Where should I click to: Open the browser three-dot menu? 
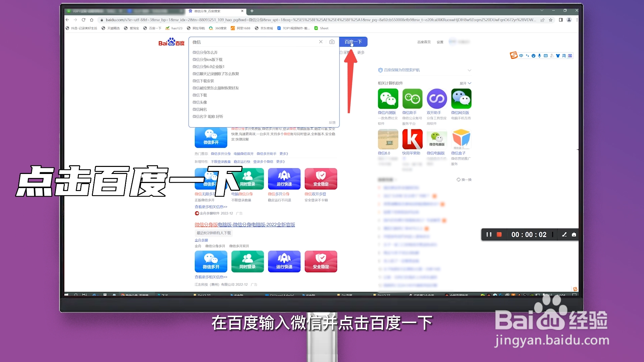pyautogui.click(x=577, y=20)
